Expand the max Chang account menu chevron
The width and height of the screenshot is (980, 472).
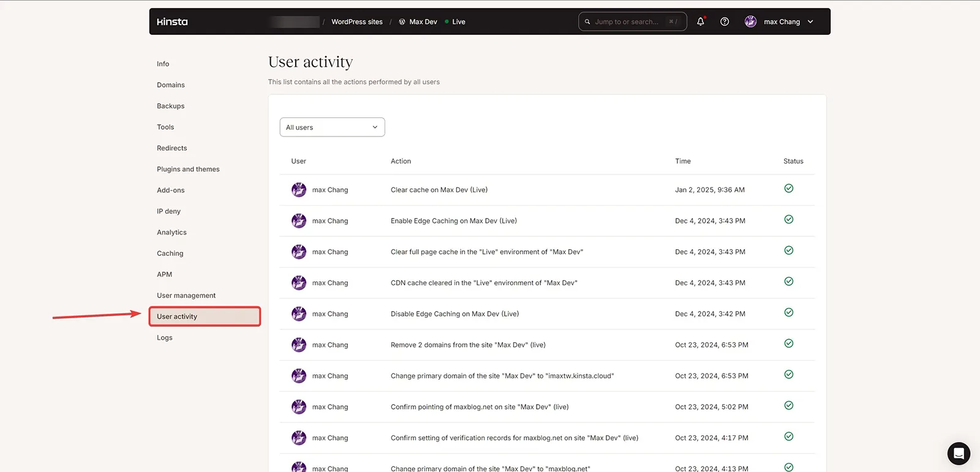pos(810,21)
